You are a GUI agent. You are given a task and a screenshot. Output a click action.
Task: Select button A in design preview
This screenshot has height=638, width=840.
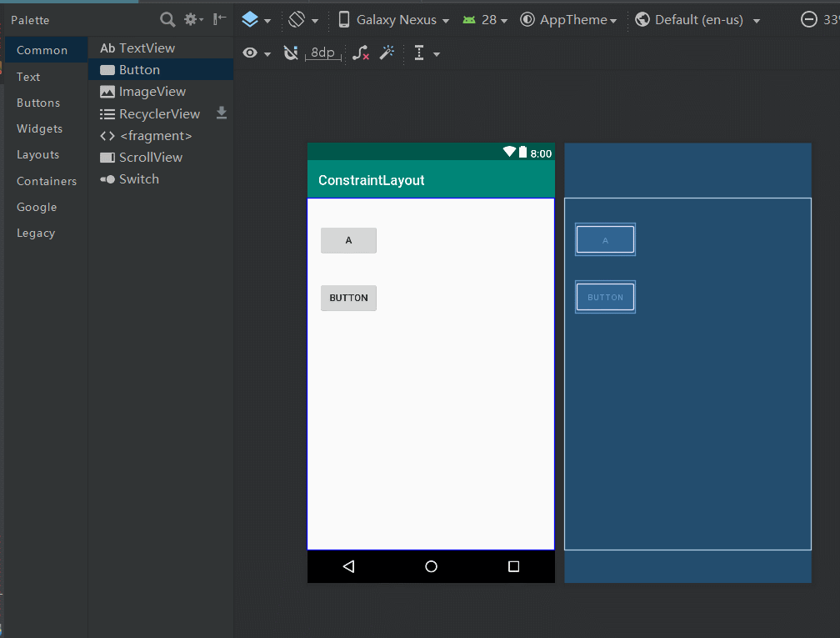348,240
